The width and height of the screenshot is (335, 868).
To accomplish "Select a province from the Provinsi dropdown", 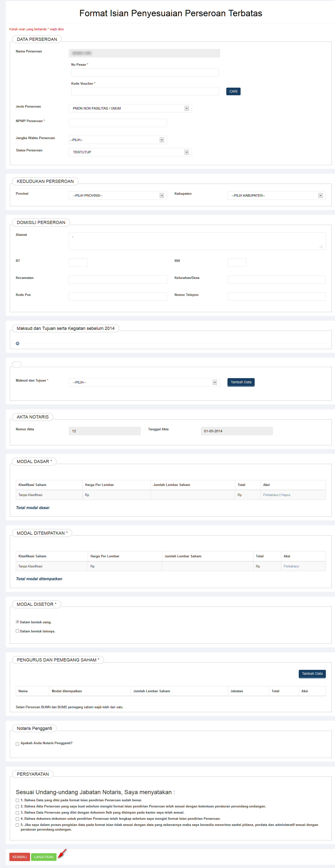I will coord(118,195).
